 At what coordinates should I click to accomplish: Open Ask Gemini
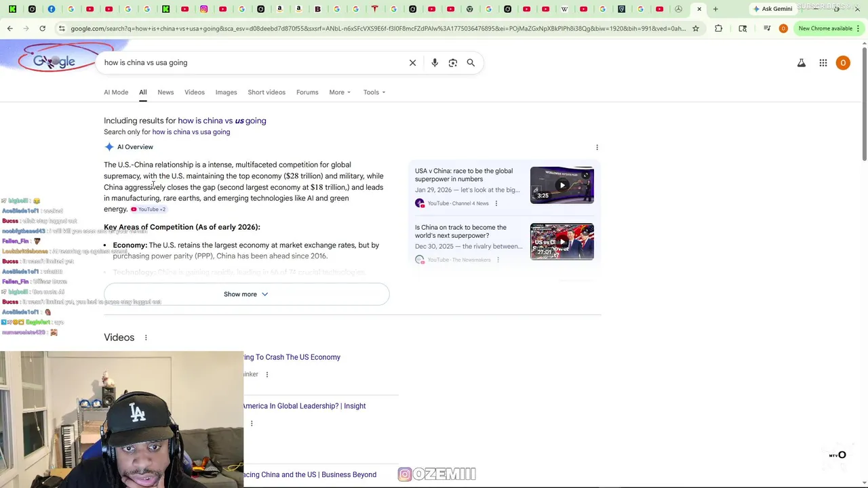pyautogui.click(x=772, y=9)
